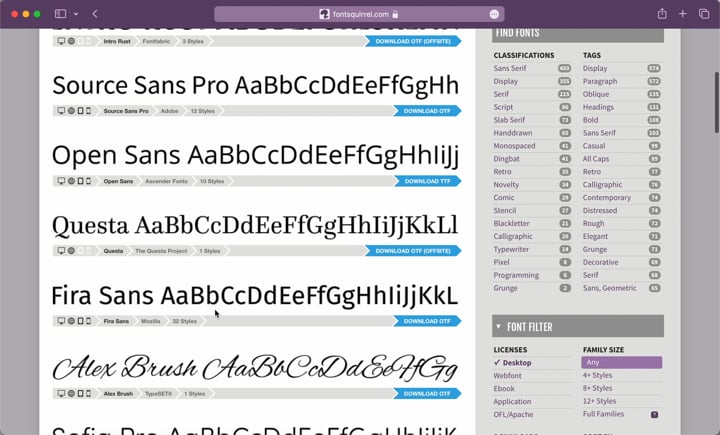
Task: Open the Source Sans Pro font preview
Action: (x=255, y=85)
